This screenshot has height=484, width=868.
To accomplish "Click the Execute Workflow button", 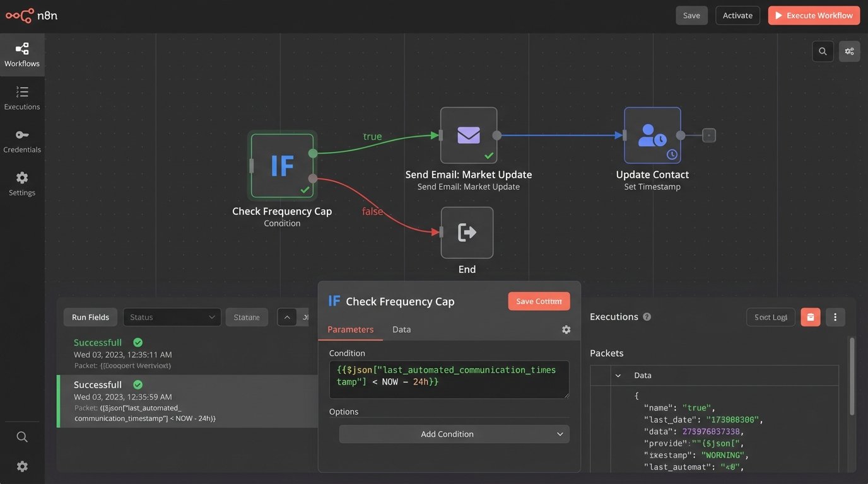I will click(x=813, y=16).
